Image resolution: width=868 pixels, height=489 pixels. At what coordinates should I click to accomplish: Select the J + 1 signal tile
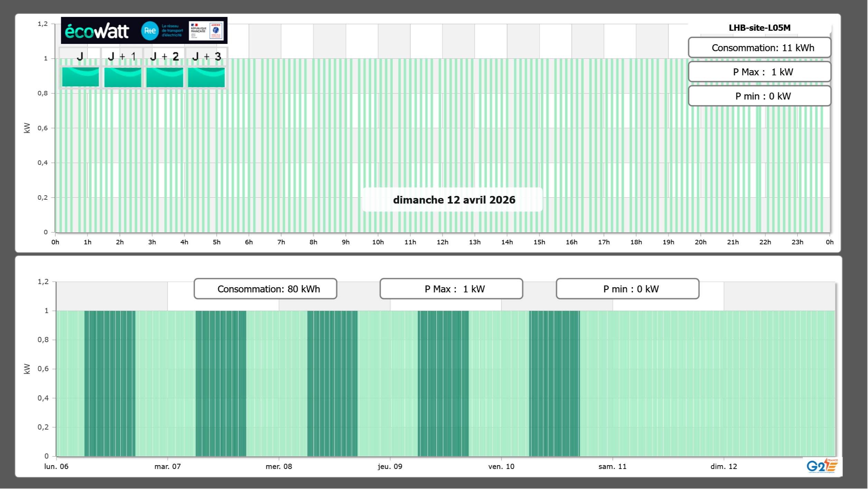tap(122, 77)
